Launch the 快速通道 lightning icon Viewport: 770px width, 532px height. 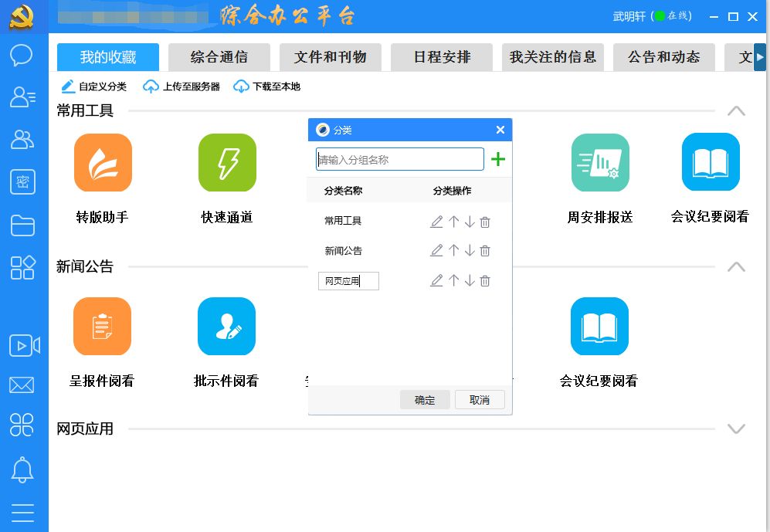(227, 163)
